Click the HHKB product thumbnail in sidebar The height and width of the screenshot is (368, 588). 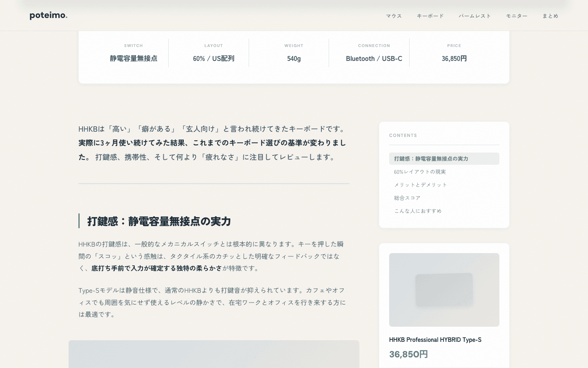pos(444,290)
